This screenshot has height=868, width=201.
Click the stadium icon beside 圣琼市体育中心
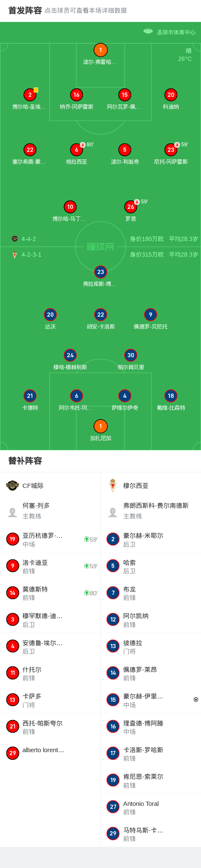pos(148,31)
